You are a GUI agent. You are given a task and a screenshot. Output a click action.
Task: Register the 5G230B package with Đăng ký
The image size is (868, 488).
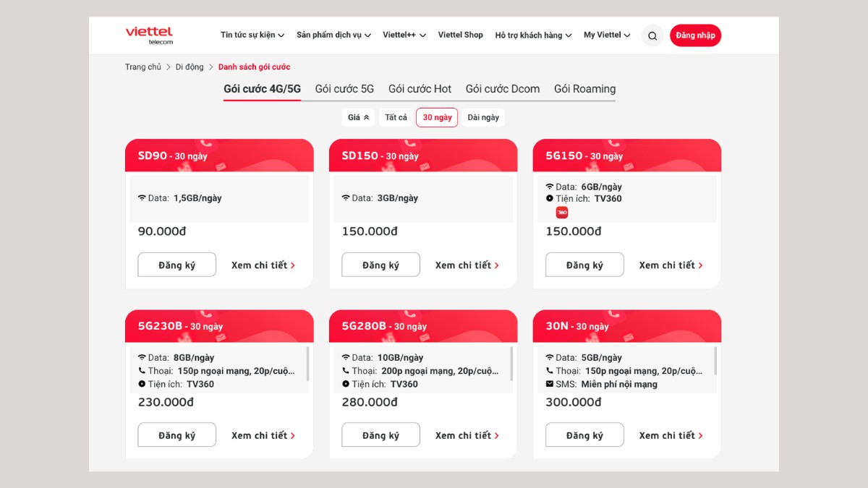(176, 435)
